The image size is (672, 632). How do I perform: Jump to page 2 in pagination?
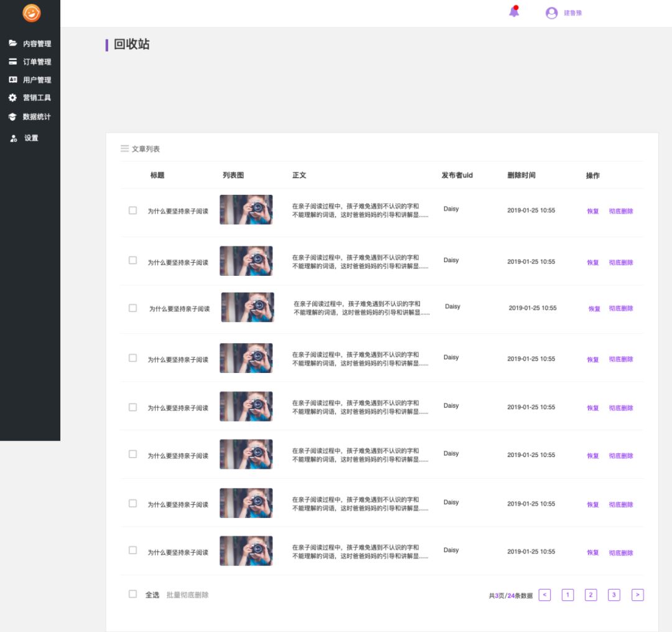pyautogui.click(x=591, y=595)
